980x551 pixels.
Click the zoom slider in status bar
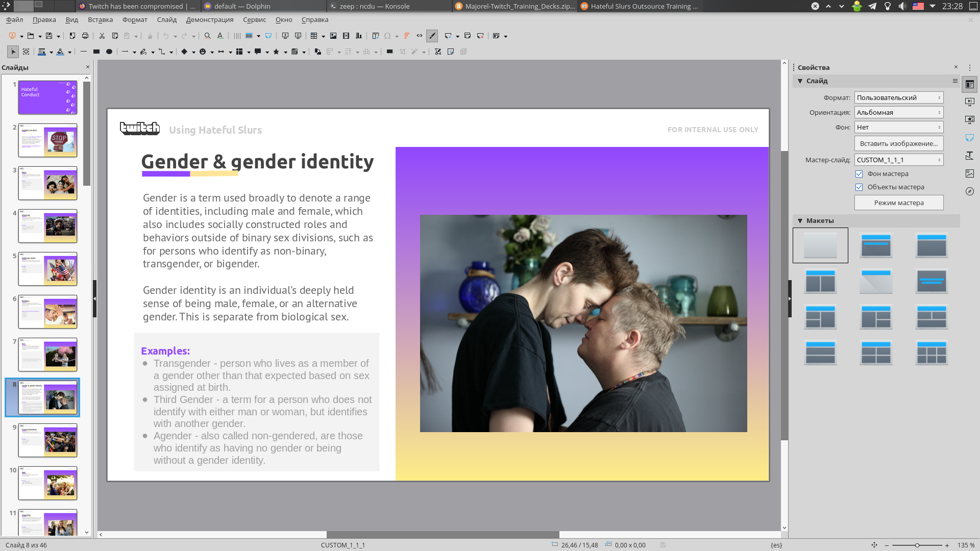click(x=917, y=545)
